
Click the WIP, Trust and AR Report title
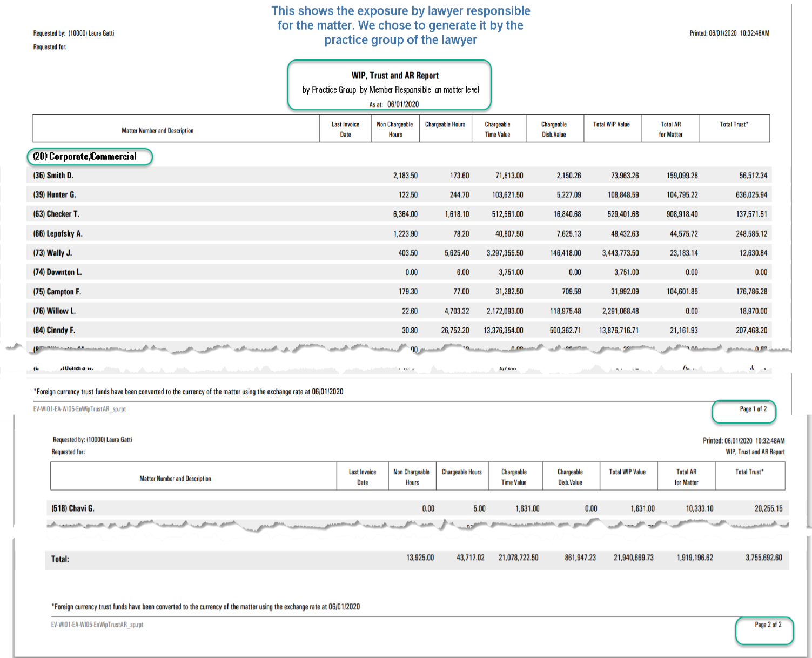(x=395, y=76)
